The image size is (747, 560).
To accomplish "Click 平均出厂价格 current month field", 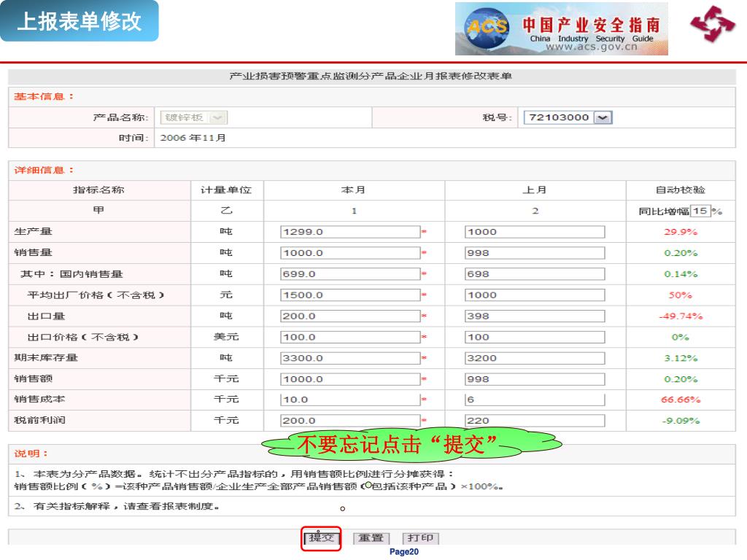I will coord(350,295).
